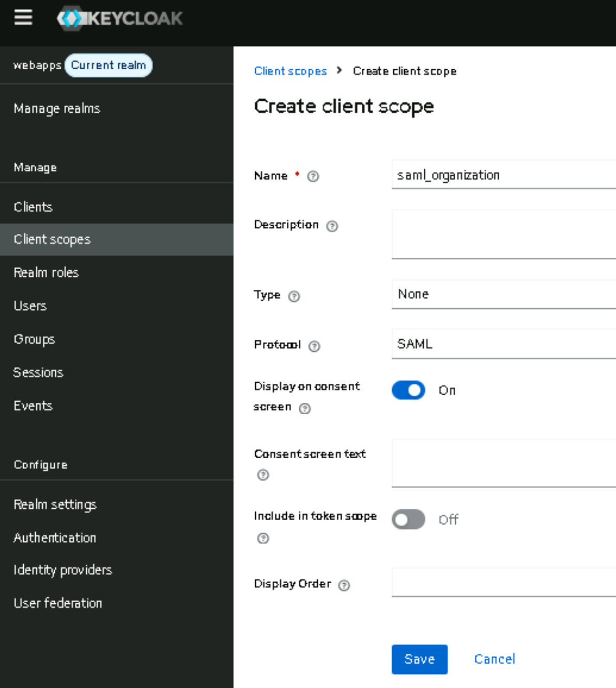
Task: Show help icon next to Protocol
Action: coord(314,346)
